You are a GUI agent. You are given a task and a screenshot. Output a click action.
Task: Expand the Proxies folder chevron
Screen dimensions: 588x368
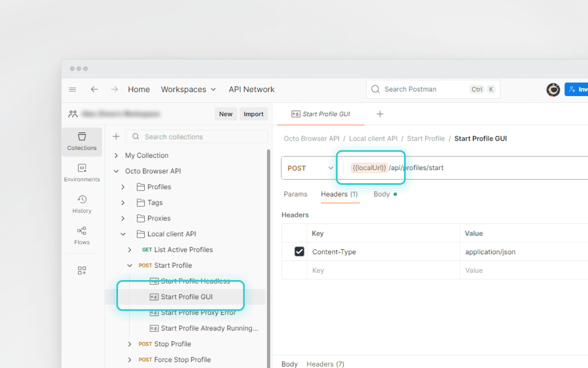123,218
